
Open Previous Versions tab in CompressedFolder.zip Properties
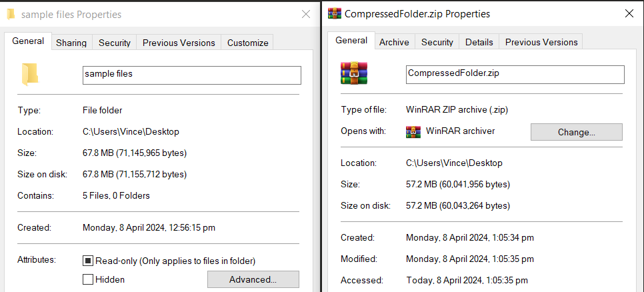coord(541,42)
